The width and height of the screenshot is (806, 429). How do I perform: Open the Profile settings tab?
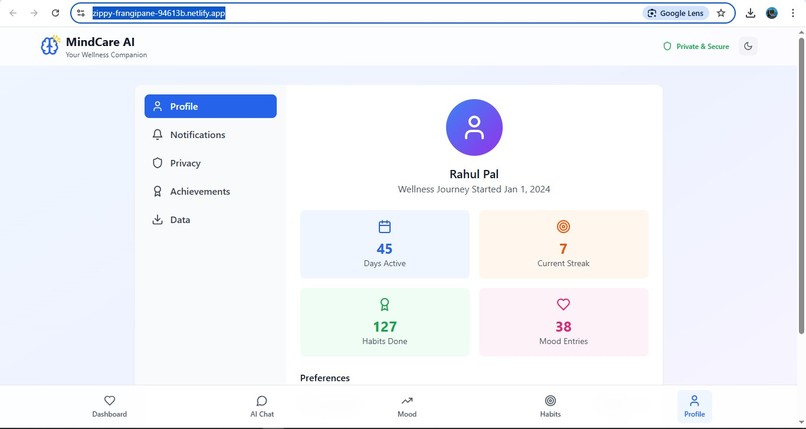(x=210, y=106)
